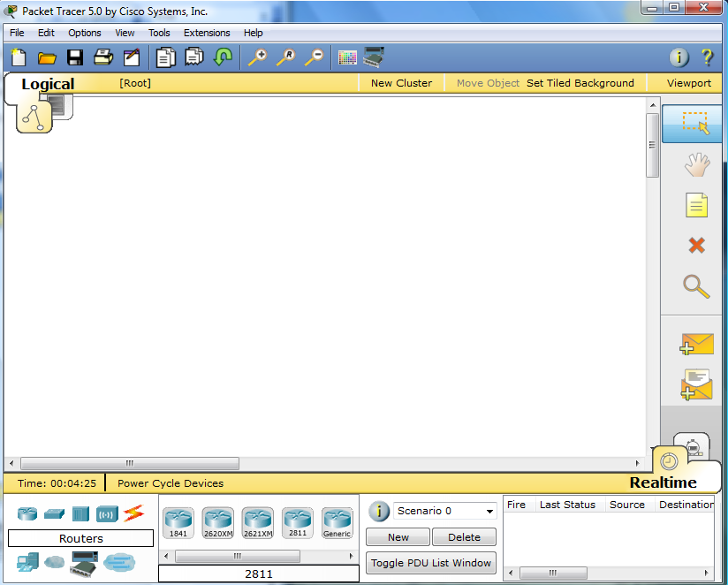Choose the Routers device category icon
The height and width of the screenshot is (585, 728).
click(27, 514)
